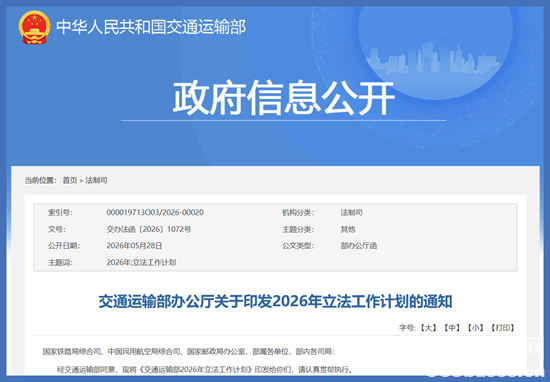This screenshot has height=382, width=550.
Task: Click the body paragraph starting 经交通运输部同意
Action: [204, 369]
